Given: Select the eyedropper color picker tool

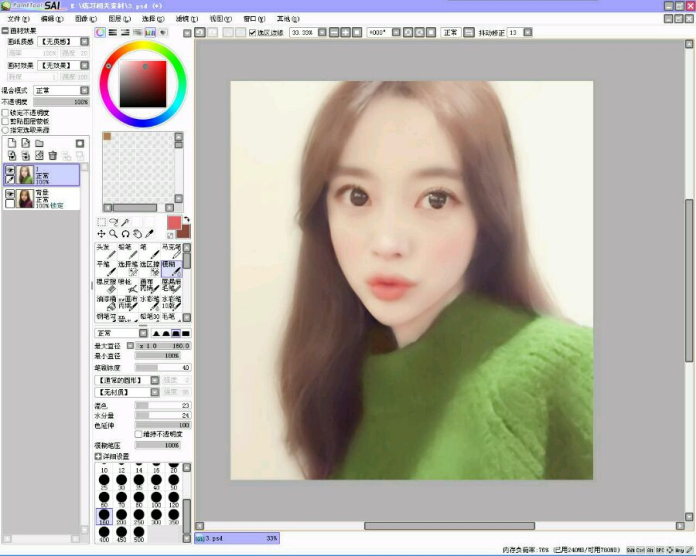Looking at the screenshot, I should click(x=150, y=234).
